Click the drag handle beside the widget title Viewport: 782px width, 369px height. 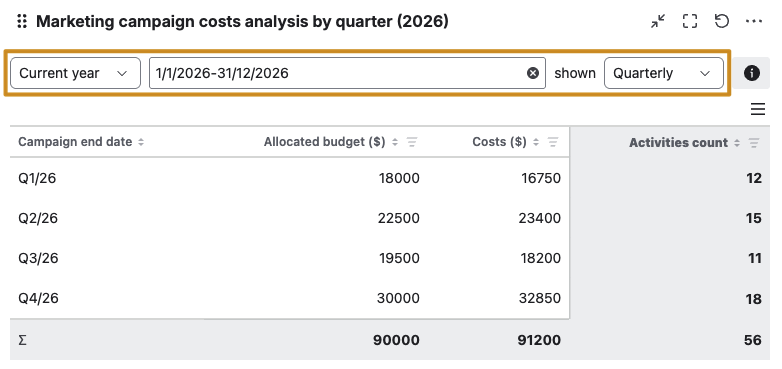[21, 21]
